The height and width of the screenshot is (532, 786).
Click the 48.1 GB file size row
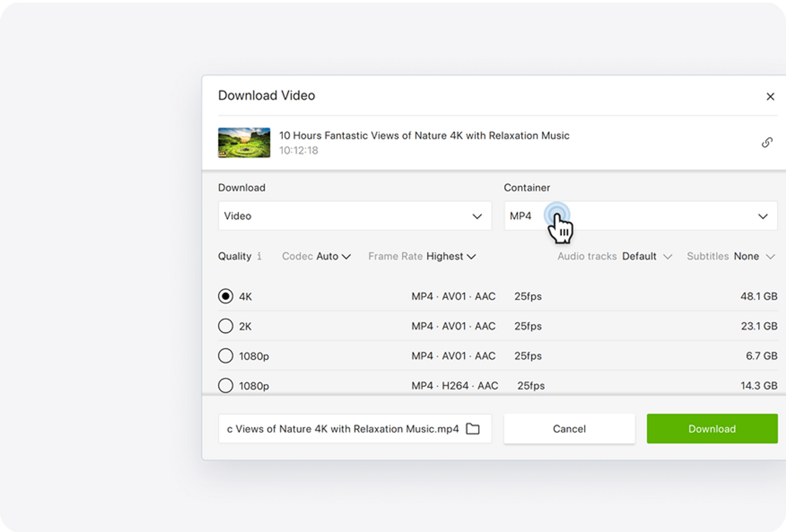(759, 296)
